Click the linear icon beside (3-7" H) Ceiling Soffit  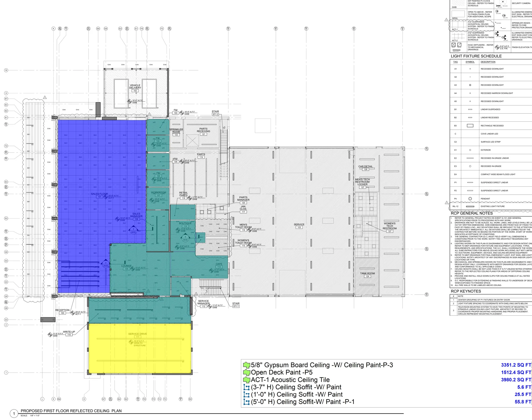click(247, 387)
